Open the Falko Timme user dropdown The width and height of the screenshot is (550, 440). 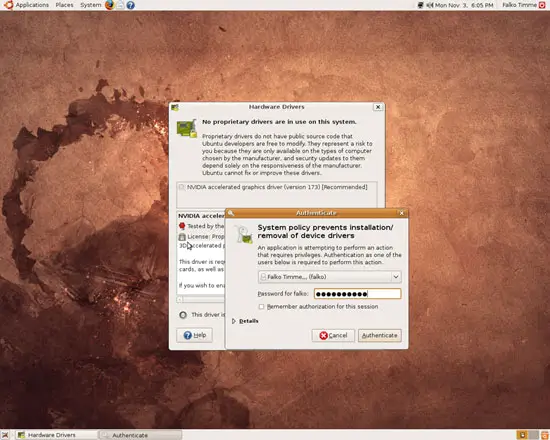click(x=330, y=277)
